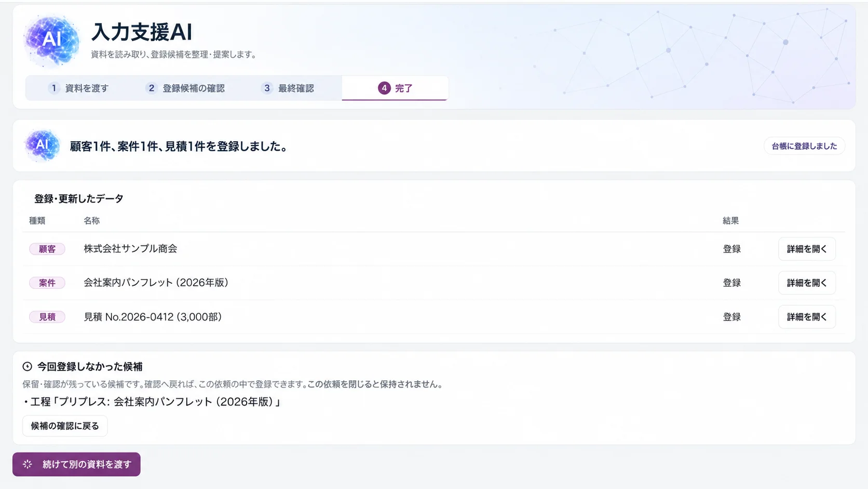
Task: Click the 今回登録しなかった候補 heading
Action: pos(90,366)
